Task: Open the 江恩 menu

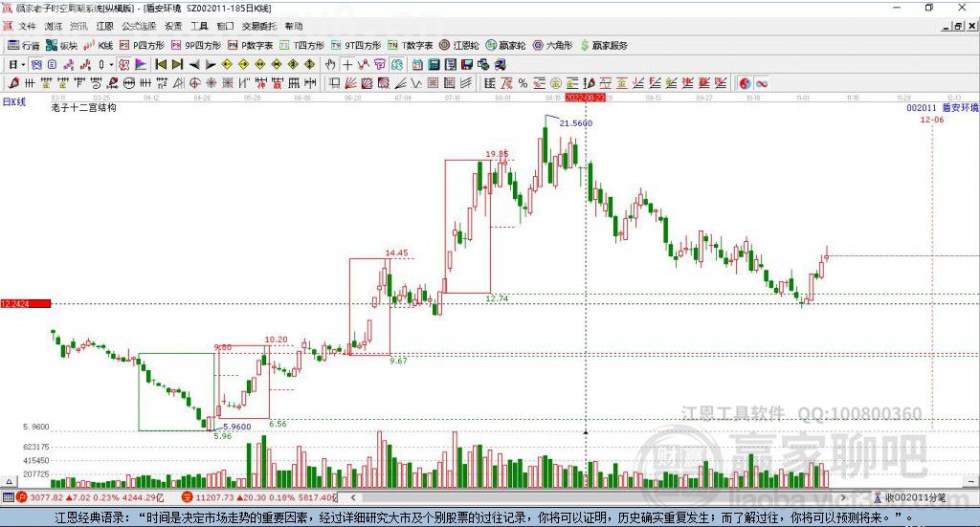Action: pos(105,26)
